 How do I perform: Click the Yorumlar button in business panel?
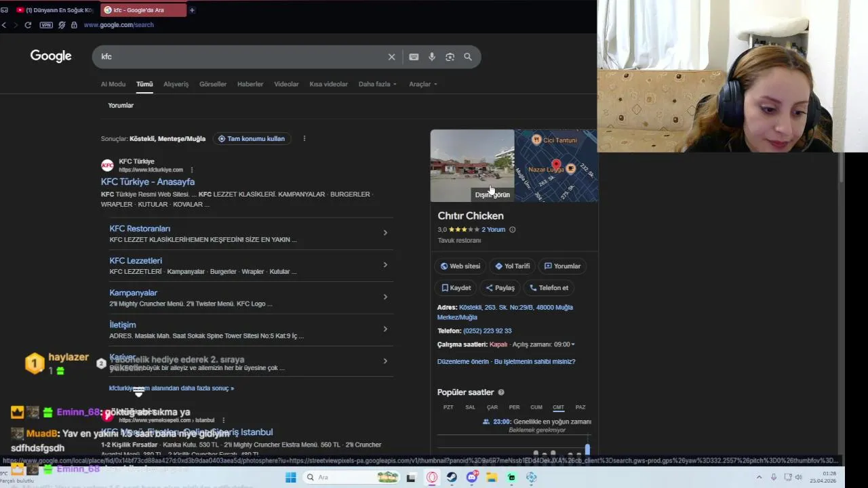click(563, 266)
